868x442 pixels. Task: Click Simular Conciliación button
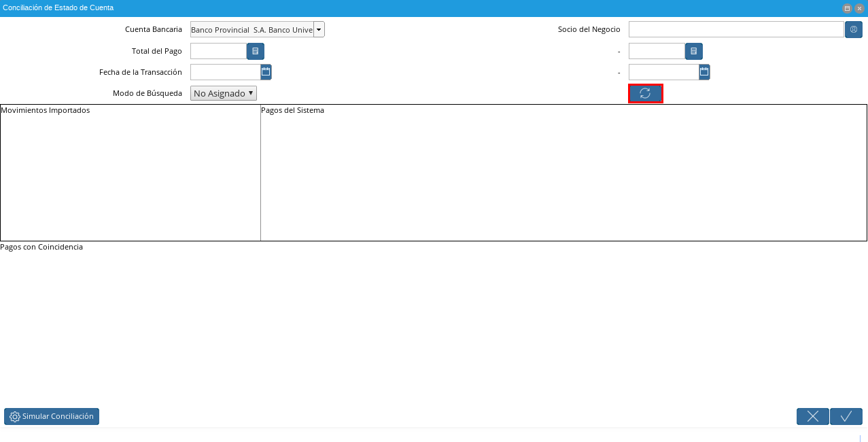(52, 416)
